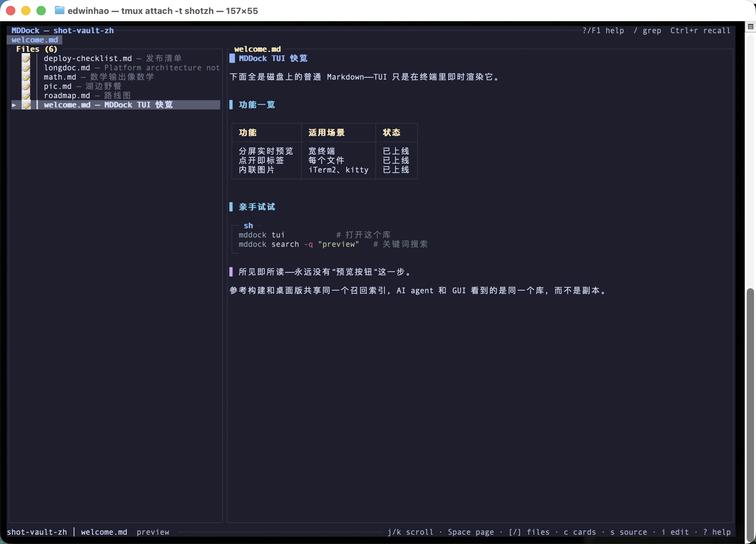Viewport: 756px width, 544px height.
Task: Click the s source shortcut in status bar
Action: [x=628, y=532]
